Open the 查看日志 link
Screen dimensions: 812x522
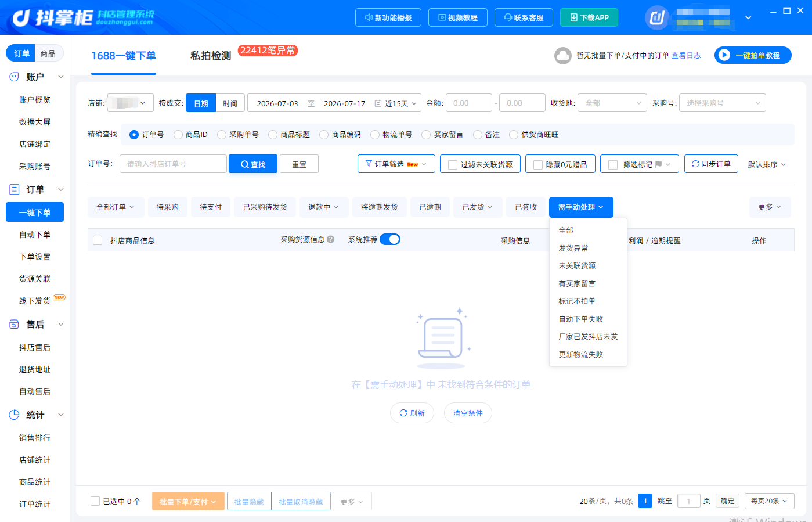[686, 56]
